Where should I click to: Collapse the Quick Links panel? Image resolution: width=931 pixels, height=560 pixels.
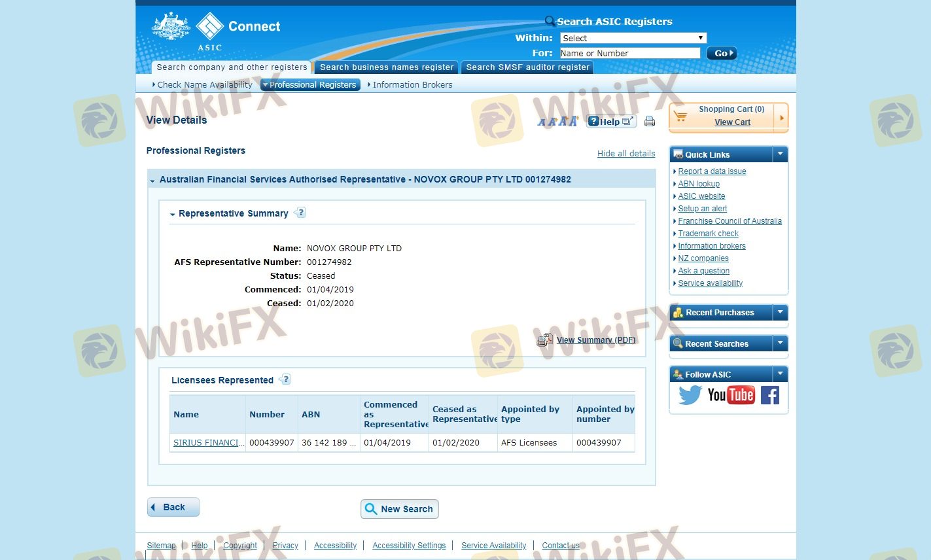(780, 154)
